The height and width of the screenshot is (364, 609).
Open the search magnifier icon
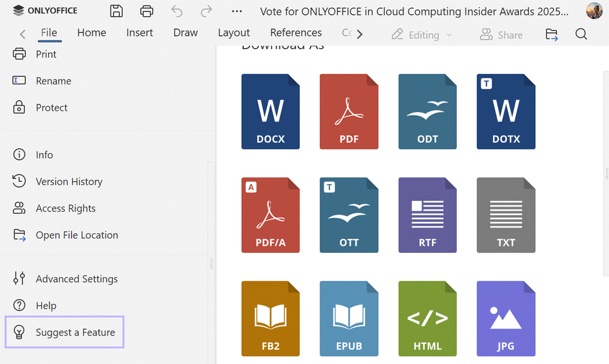[x=581, y=34]
